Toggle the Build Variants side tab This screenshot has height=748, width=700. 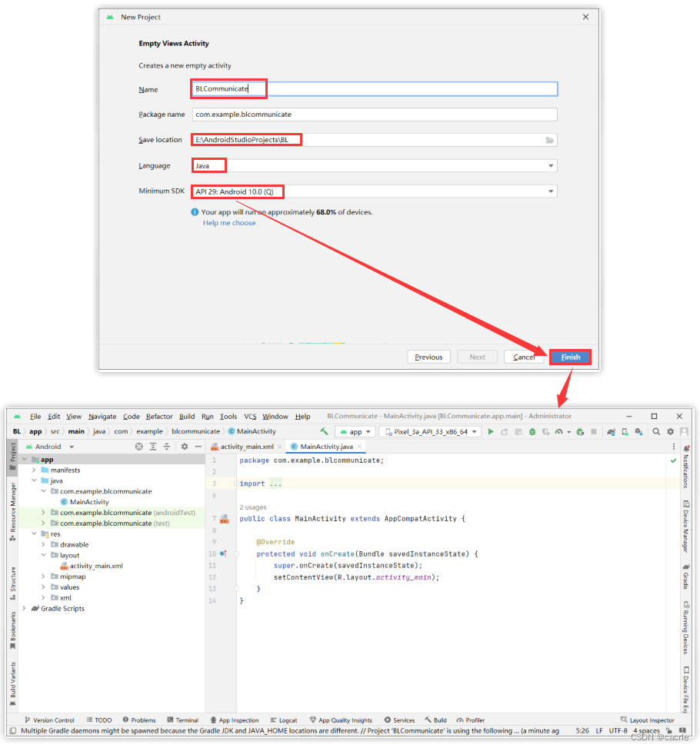pyautogui.click(x=13, y=683)
